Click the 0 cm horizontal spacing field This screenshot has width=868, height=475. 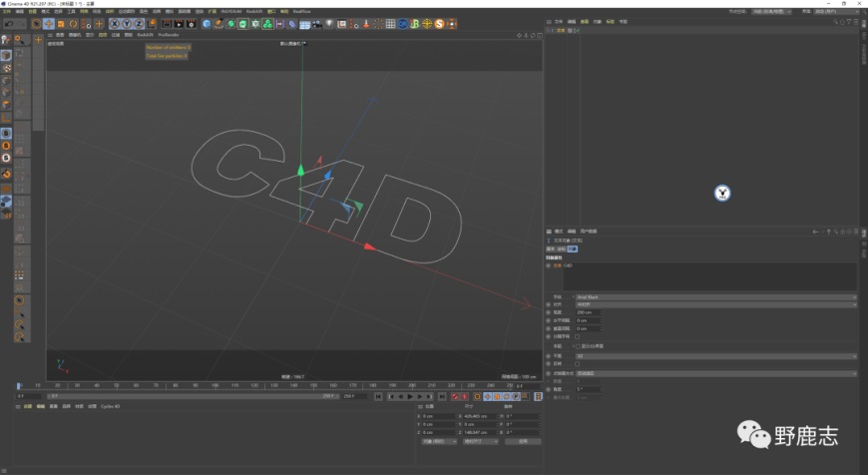[x=588, y=320]
